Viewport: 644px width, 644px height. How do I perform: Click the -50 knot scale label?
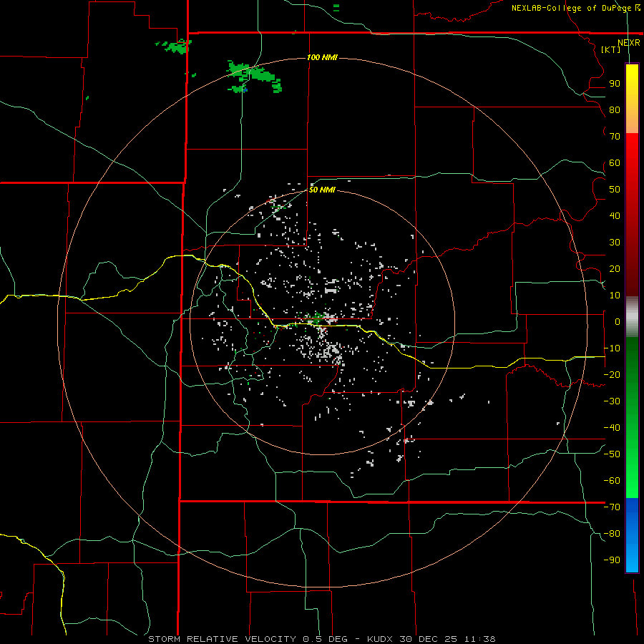click(x=612, y=454)
